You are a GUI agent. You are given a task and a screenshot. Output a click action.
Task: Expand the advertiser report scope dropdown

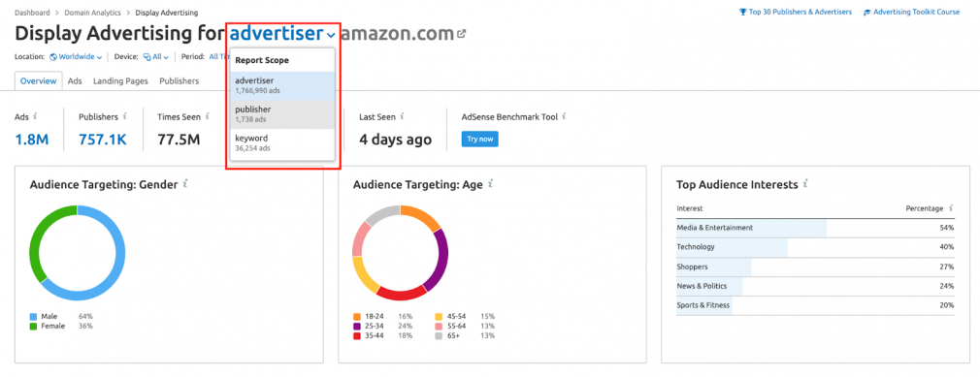click(x=282, y=34)
